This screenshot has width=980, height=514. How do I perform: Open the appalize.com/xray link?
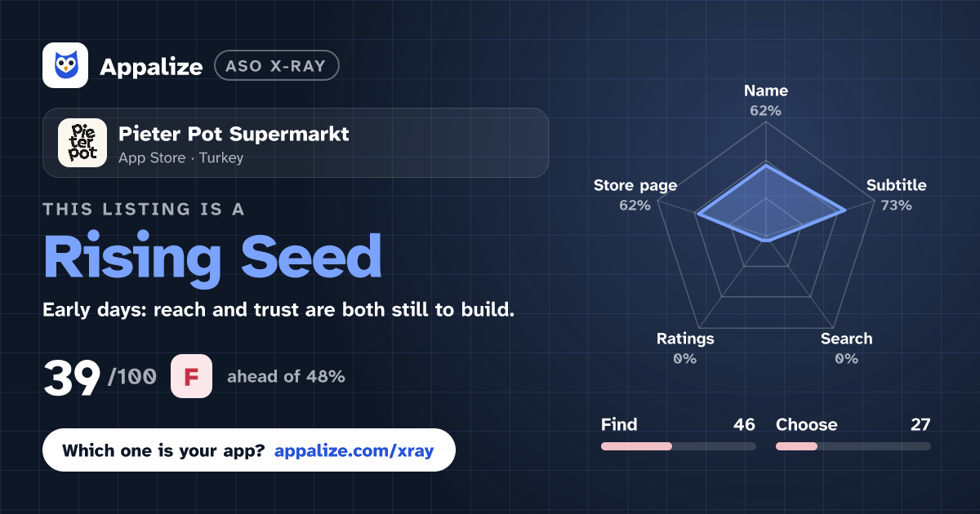click(354, 450)
